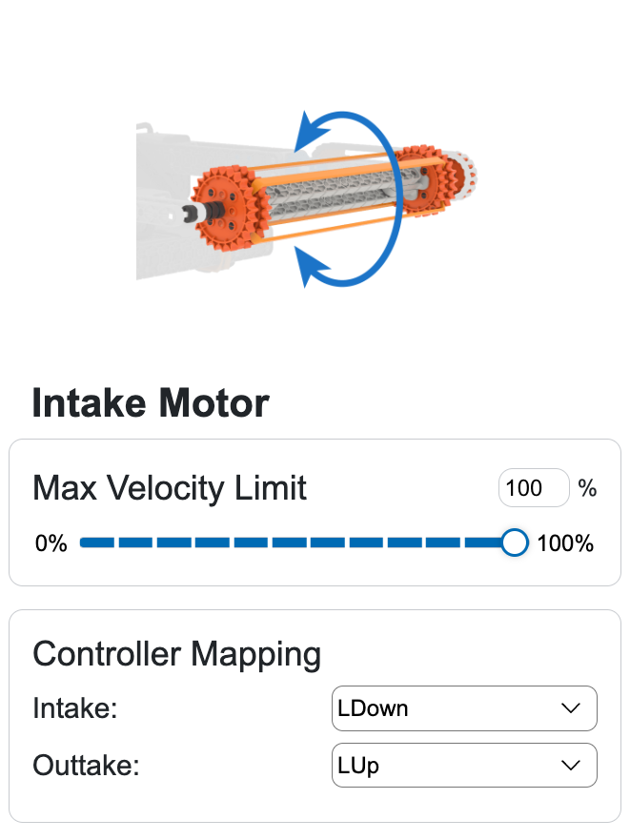The image size is (630, 840).
Task: Click the Outtake: label text
Action: [86, 766]
